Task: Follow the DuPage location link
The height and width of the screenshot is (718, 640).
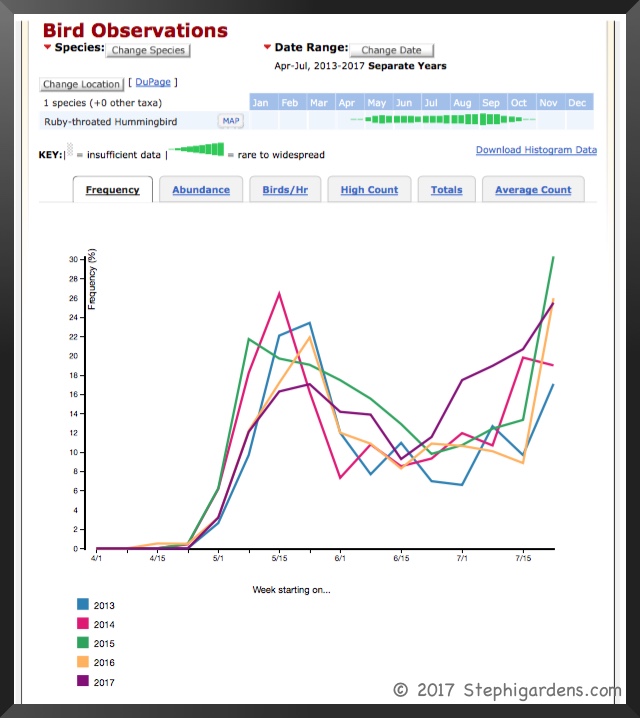Action: 154,82
